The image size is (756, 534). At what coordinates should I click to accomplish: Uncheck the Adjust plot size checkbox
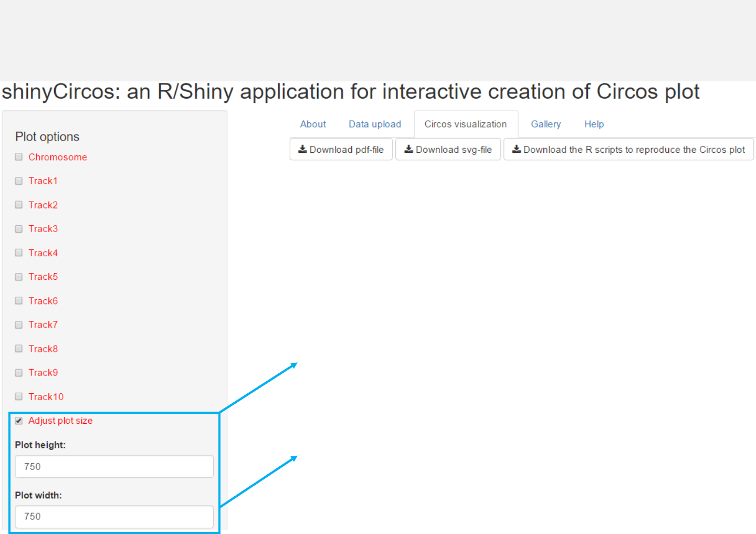19,421
